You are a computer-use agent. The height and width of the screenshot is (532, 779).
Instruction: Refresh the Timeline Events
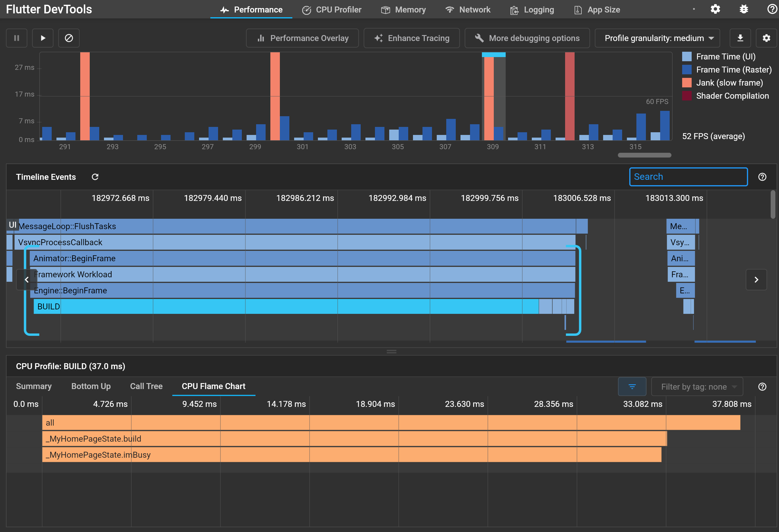pos(95,177)
